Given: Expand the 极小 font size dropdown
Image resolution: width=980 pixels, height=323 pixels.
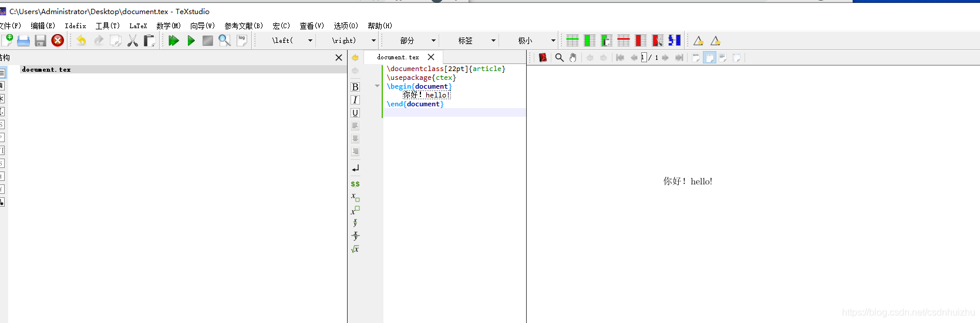Looking at the screenshot, I should point(553,41).
